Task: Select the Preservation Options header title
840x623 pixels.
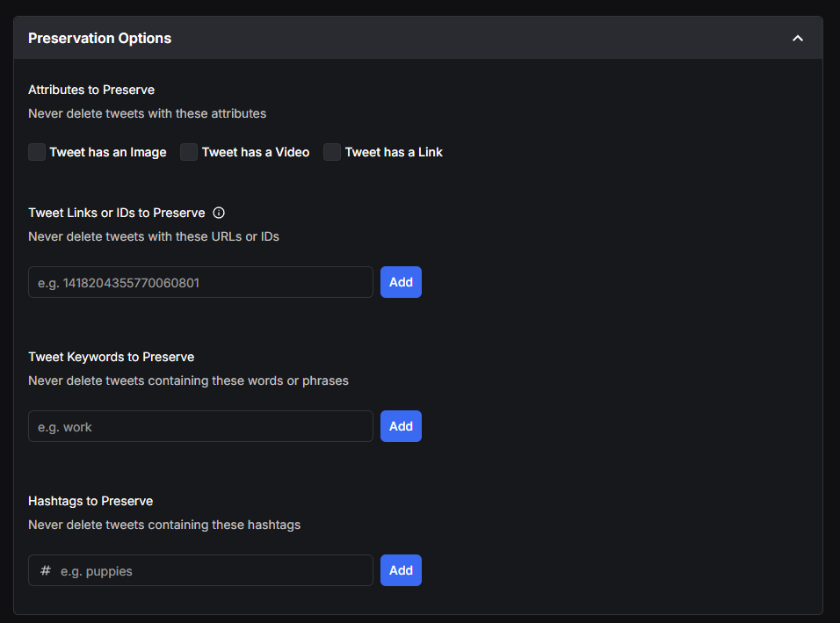Action: (99, 38)
